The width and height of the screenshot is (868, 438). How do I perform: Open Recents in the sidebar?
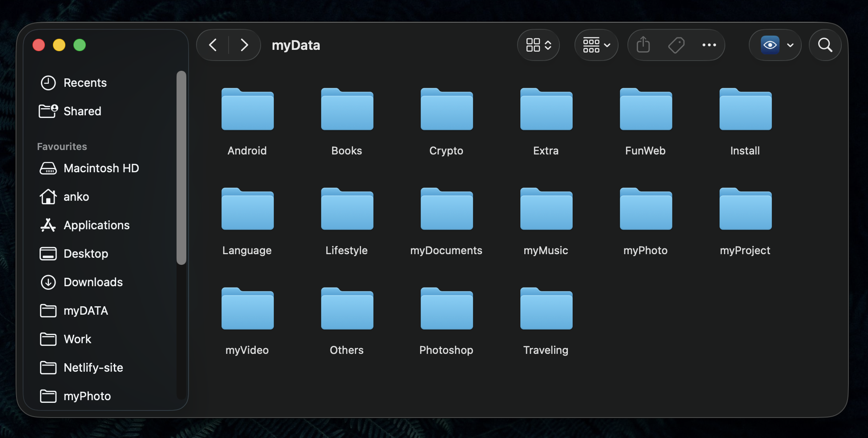point(85,83)
